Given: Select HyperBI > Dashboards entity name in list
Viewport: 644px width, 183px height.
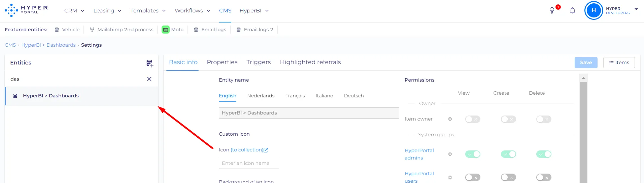Looking at the screenshot, I should (x=51, y=96).
